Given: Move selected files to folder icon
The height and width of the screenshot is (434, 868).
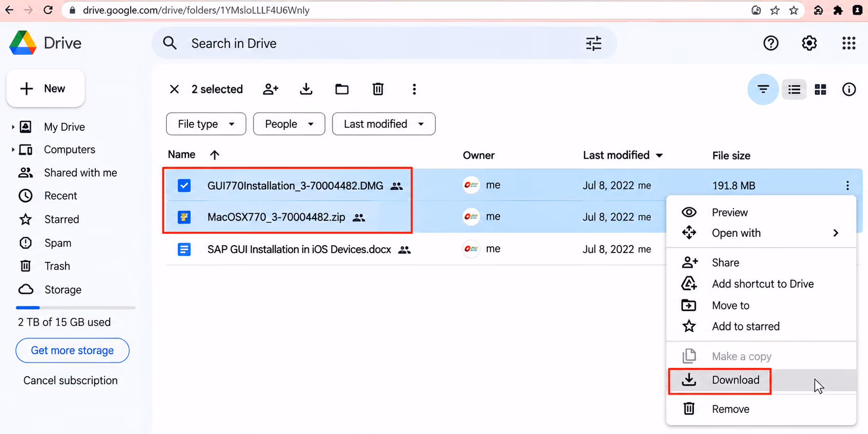Looking at the screenshot, I should pyautogui.click(x=342, y=89).
